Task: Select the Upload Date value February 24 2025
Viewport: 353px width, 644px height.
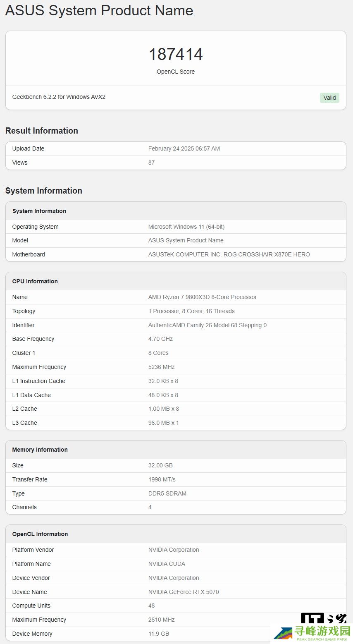Action: coord(184,148)
